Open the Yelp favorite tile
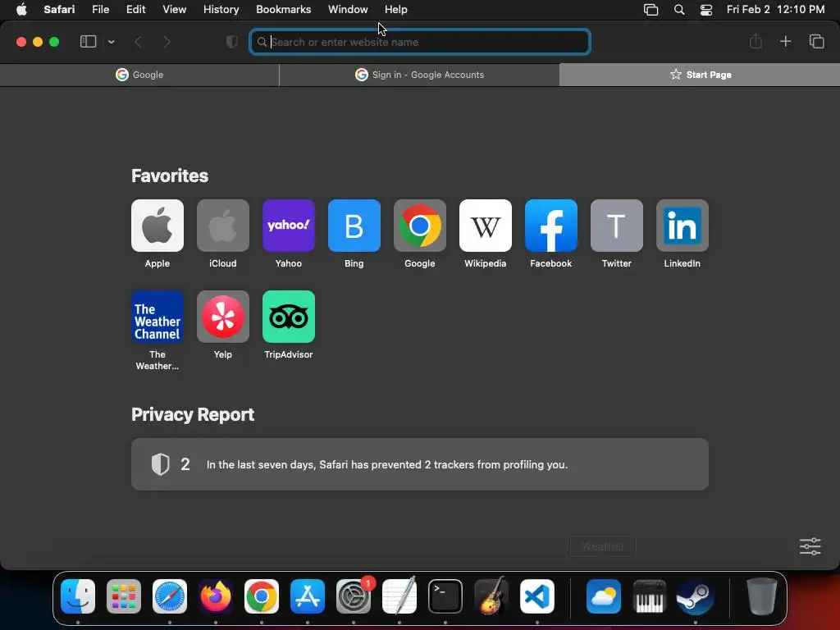This screenshot has width=840, height=630. [x=223, y=317]
